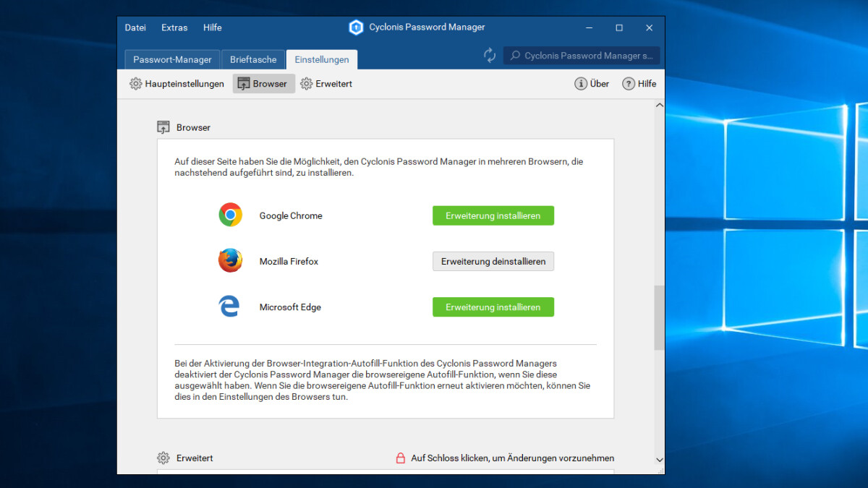Click the scrollbar up arrow

coord(659,106)
